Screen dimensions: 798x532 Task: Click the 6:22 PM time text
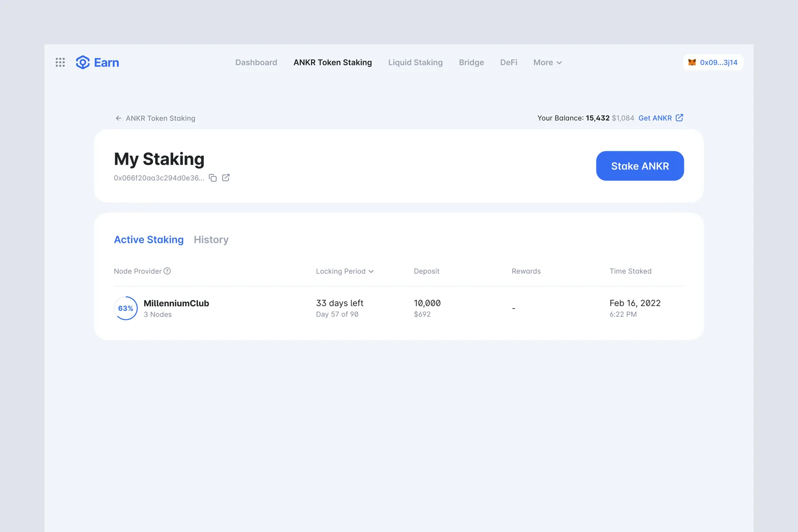(x=623, y=315)
